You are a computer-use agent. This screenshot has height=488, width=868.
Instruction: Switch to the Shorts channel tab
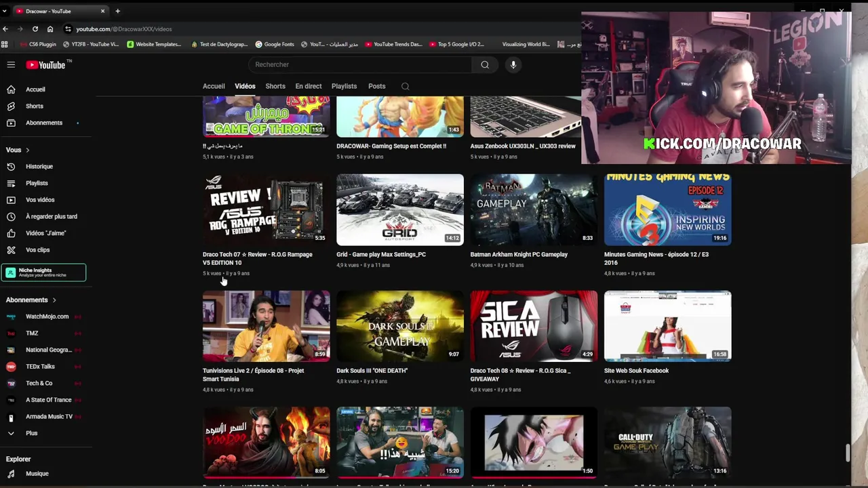(x=275, y=86)
